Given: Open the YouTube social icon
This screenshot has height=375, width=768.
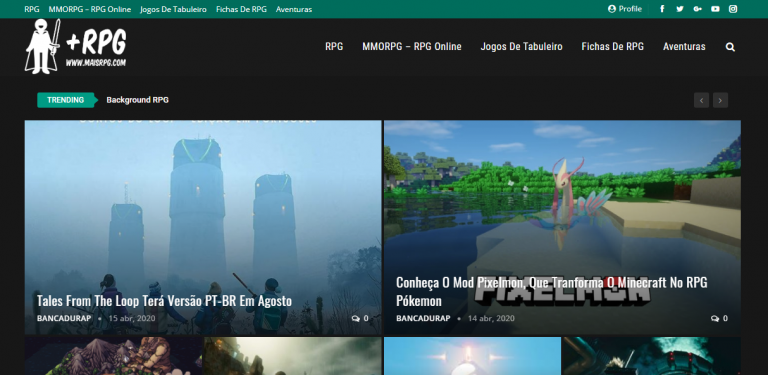Looking at the screenshot, I should [715, 9].
